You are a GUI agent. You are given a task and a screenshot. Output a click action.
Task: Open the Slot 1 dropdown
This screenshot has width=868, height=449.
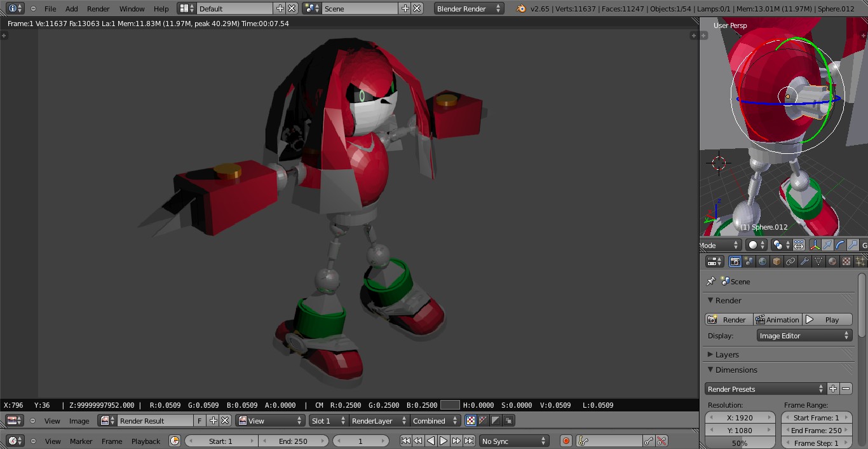[x=329, y=420]
